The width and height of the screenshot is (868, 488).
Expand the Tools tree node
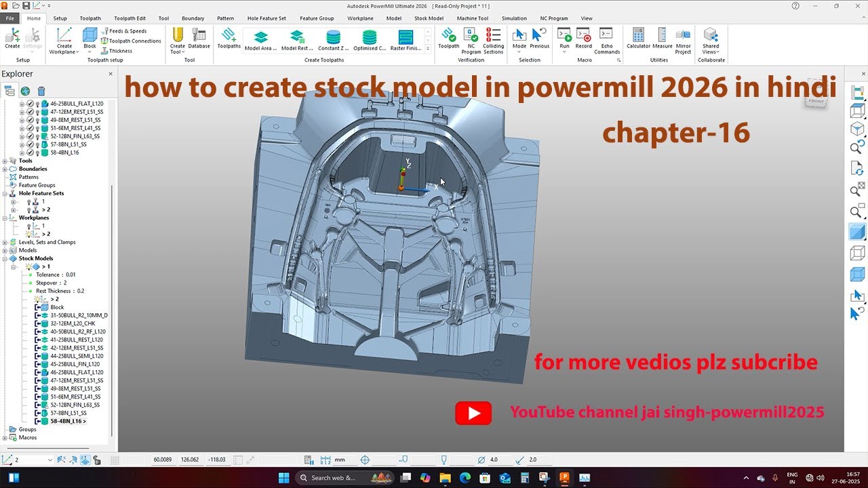5,161
